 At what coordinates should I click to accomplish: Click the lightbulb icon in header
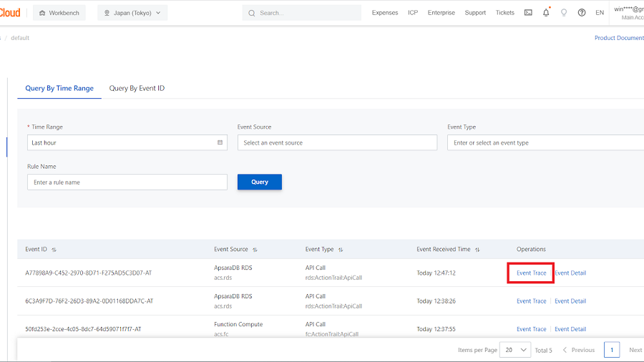(564, 12)
